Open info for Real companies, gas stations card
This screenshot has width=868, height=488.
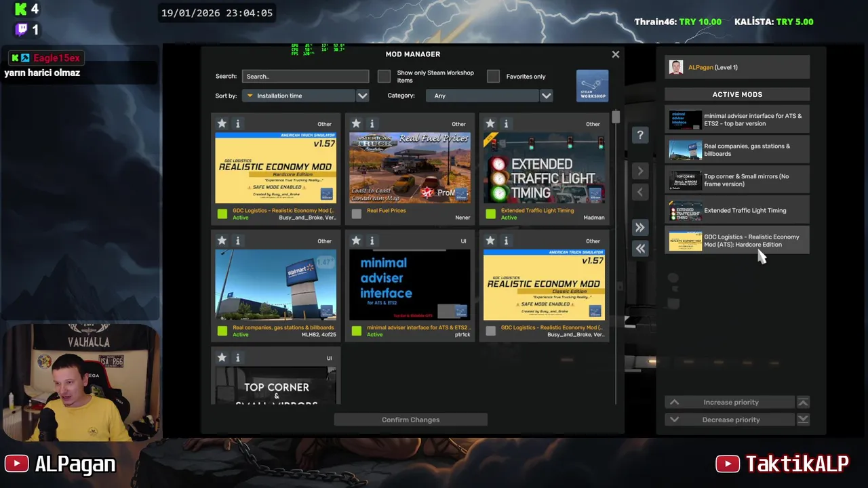237,241
